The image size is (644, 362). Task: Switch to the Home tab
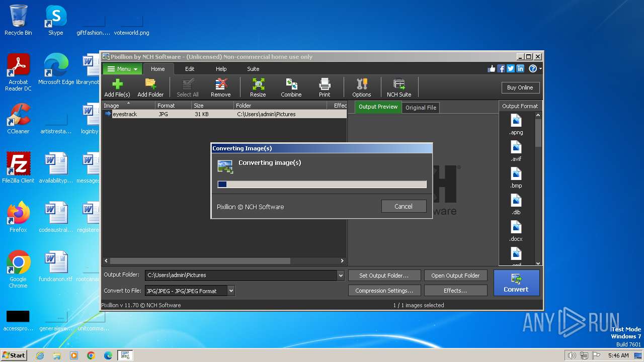coord(158,69)
